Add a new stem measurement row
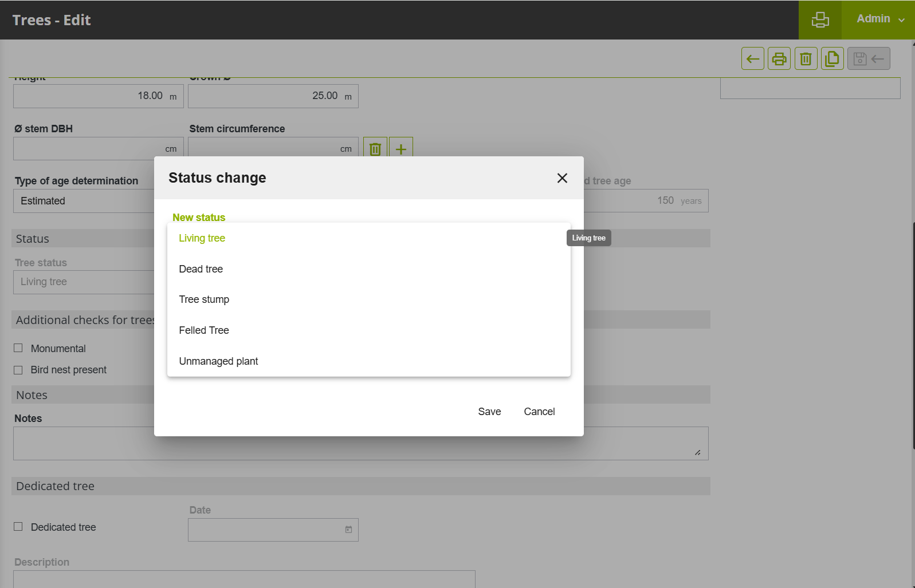Image resolution: width=915 pixels, height=588 pixels. [401, 149]
